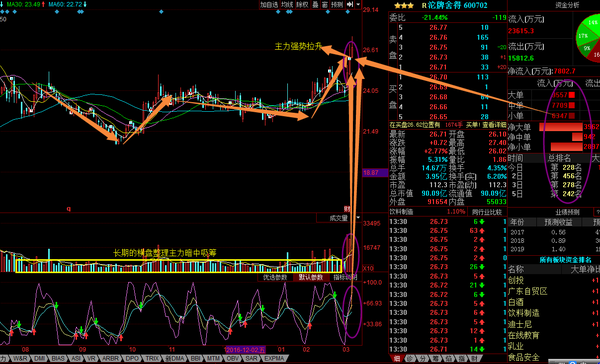Open the 同行业比较 industry comparison button
The width and height of the screenshot is (600, 364).
[487, 211]
